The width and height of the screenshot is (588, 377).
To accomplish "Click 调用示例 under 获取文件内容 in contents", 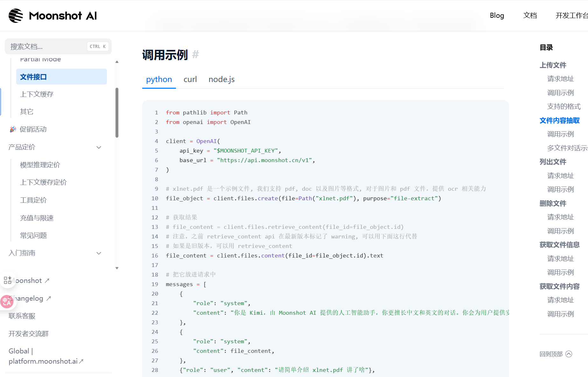I will point(561,314).
